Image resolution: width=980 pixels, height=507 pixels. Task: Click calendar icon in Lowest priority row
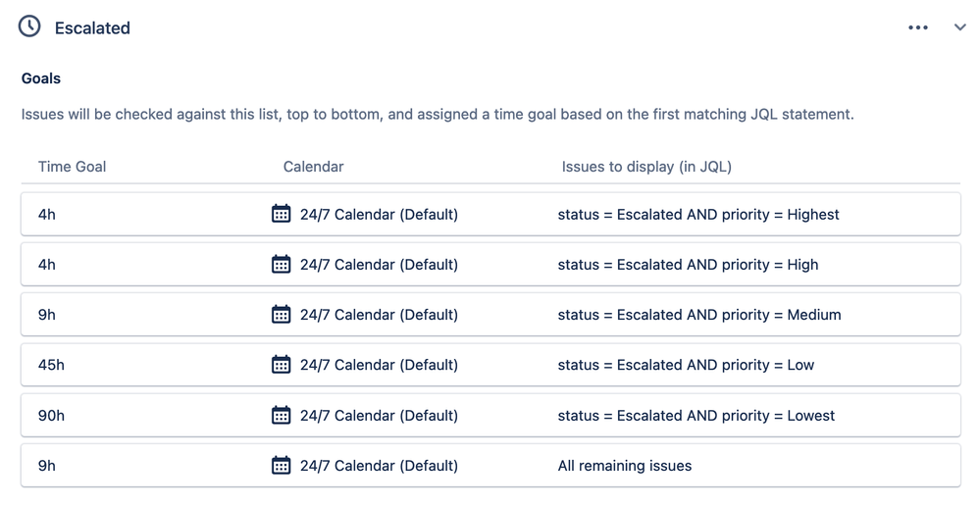coord(281,415)
